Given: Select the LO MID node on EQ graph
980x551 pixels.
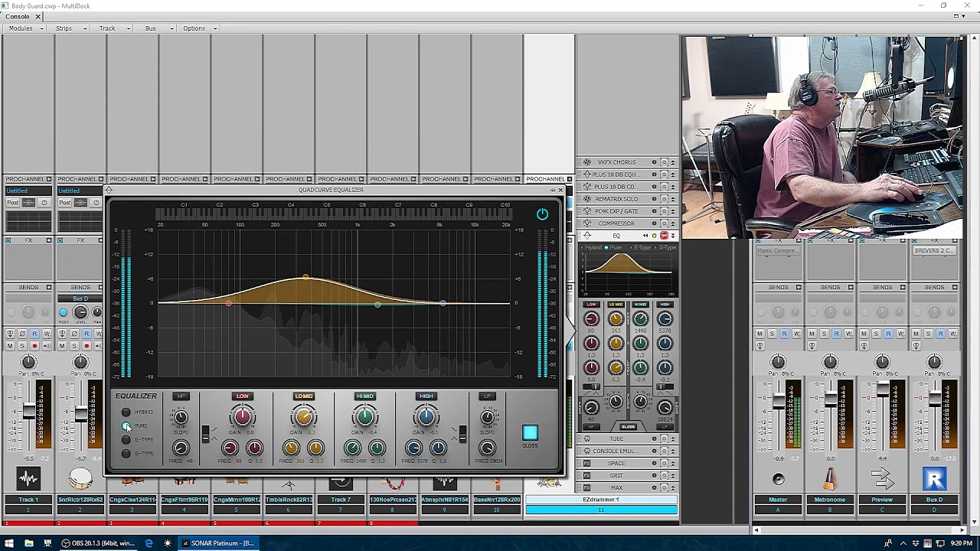Looking at the screenshot, I should click(x=306, y=278).
